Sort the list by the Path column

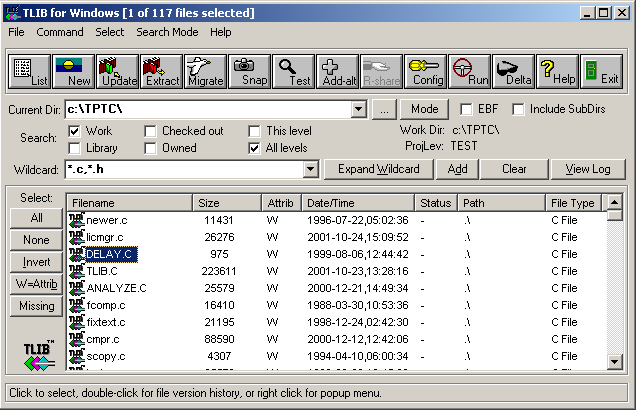point(501,203)
